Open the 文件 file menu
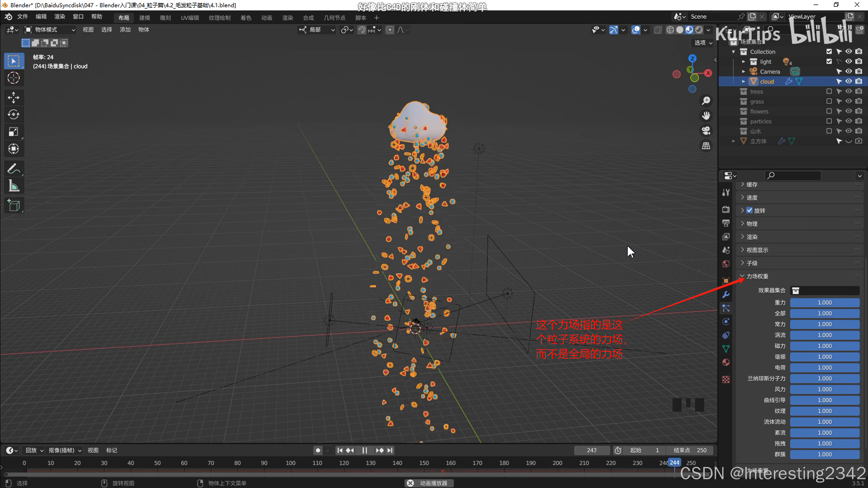This screenshot has height=488, width=868. pos(22,17)
